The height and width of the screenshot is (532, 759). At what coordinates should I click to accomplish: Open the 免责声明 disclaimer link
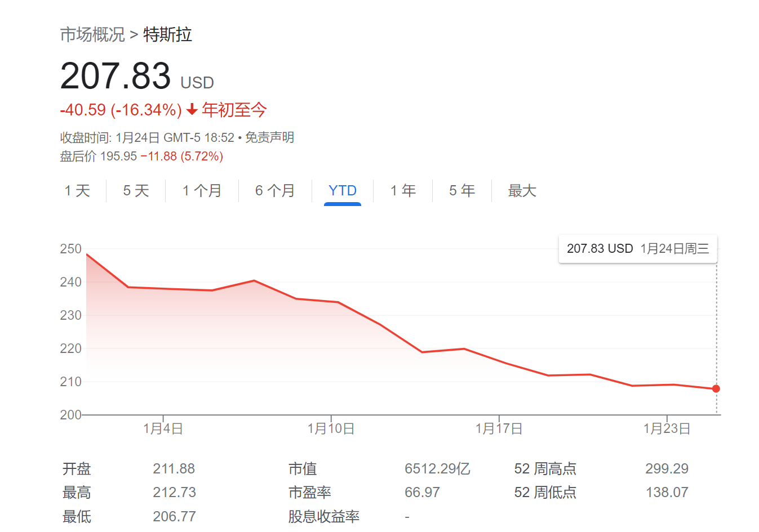click(269, 137)
